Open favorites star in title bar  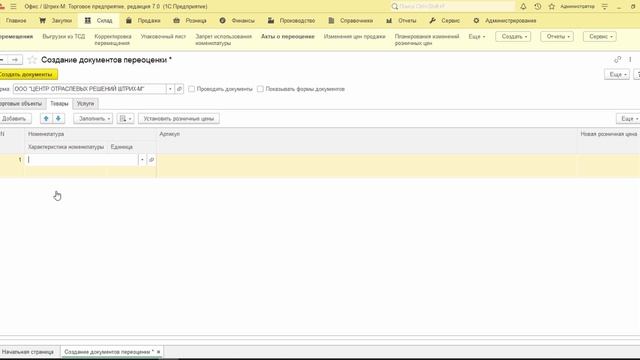[x=552, y=7]
